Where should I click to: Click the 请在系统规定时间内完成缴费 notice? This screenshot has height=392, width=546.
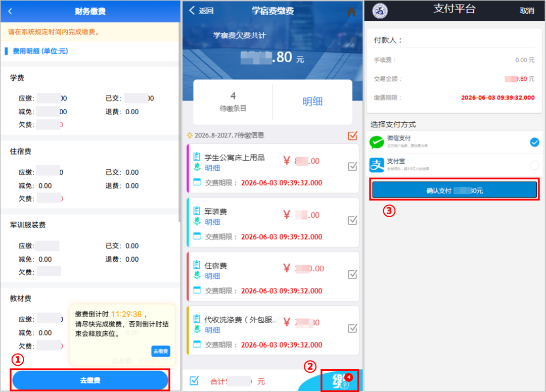(53, 32)
